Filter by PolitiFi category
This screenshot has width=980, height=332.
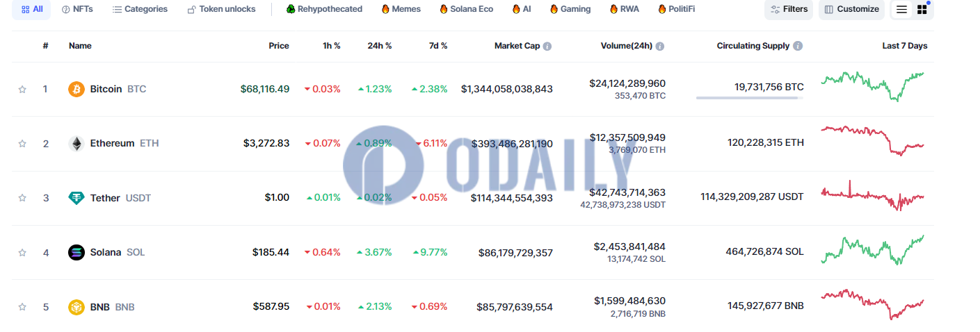(675, 9)
